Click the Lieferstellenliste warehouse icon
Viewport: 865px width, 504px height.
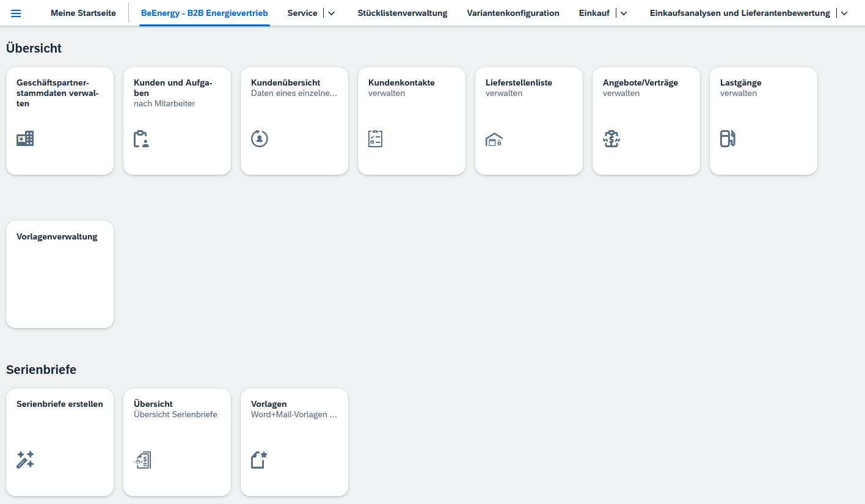[494, 140]
